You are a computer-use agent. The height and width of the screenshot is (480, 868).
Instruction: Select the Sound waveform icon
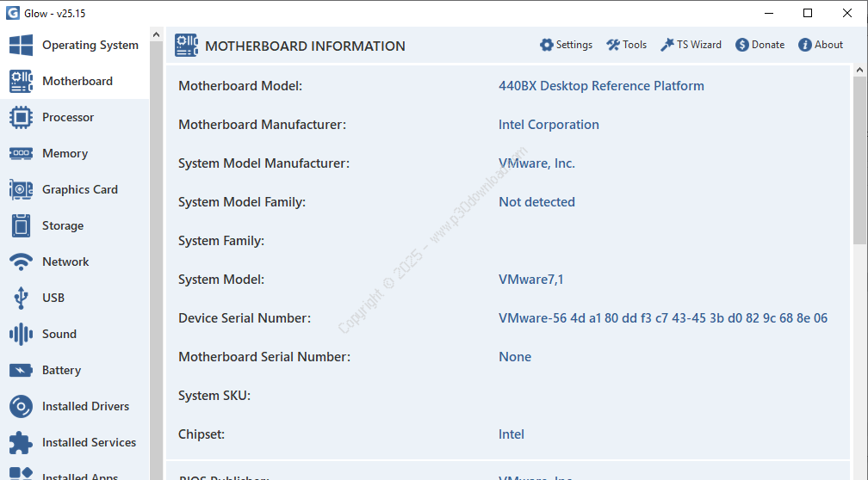click(x=21, y=335)
